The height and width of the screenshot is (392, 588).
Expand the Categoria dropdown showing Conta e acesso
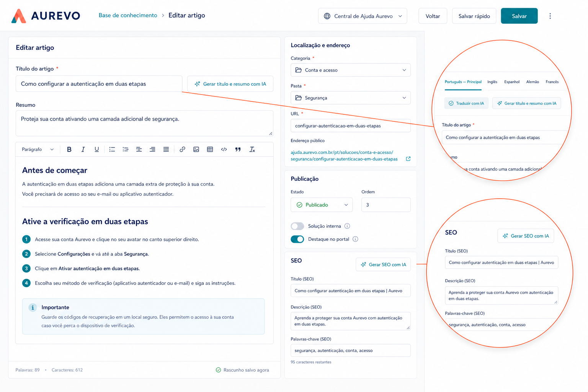click(351, 70)
